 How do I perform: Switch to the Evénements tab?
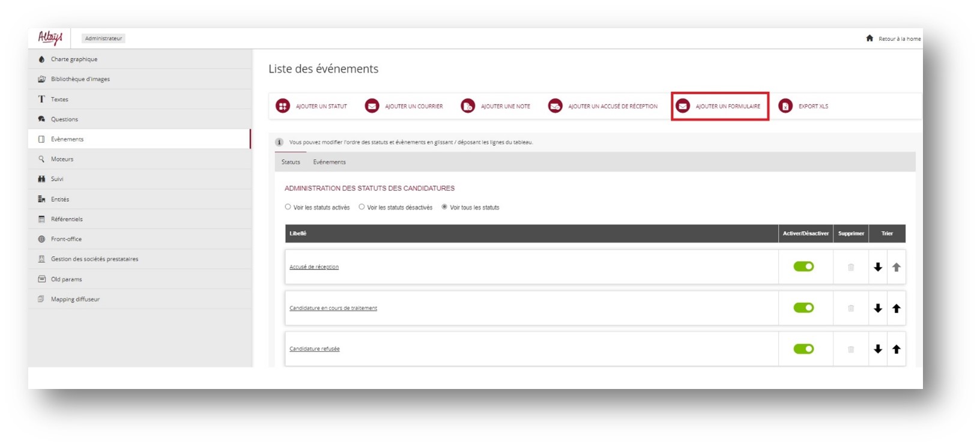(329, 162)
